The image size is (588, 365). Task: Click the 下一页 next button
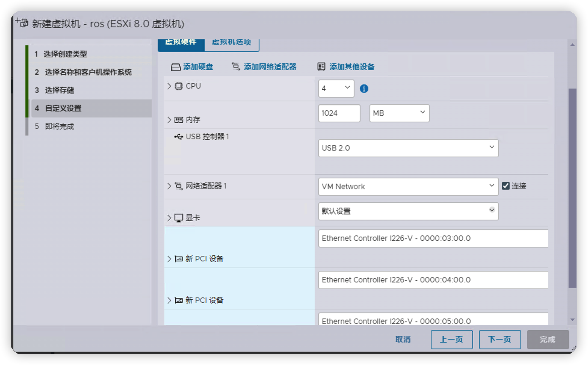(500, 339)
